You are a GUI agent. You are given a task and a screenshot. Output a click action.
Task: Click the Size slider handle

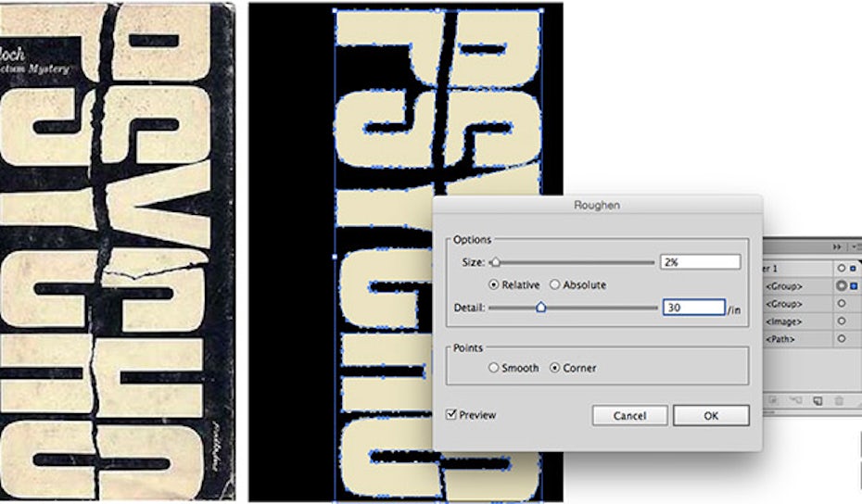[495, 262]
